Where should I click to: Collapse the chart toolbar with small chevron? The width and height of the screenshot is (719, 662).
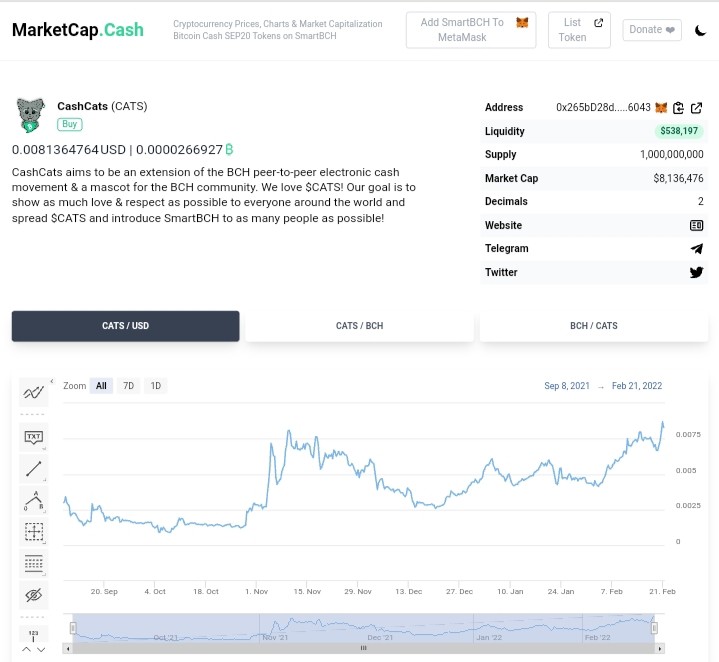tap(52, 381)
